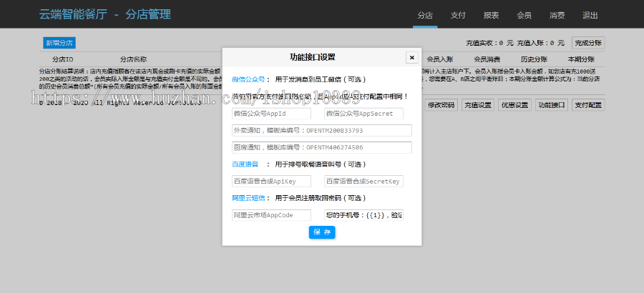Image resolution: width=644 pixels, height=293 pixels.
Task: Focus the 百度语音合成ApiKey field
Action: (x=271, y=181)
